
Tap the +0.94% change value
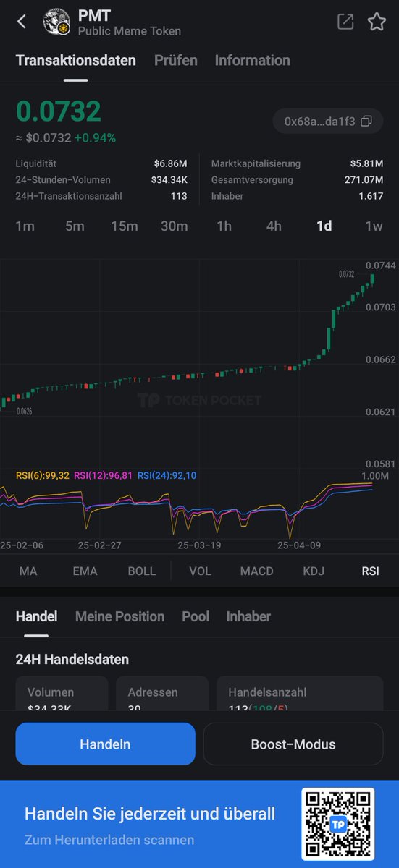(x=95, y=137)
